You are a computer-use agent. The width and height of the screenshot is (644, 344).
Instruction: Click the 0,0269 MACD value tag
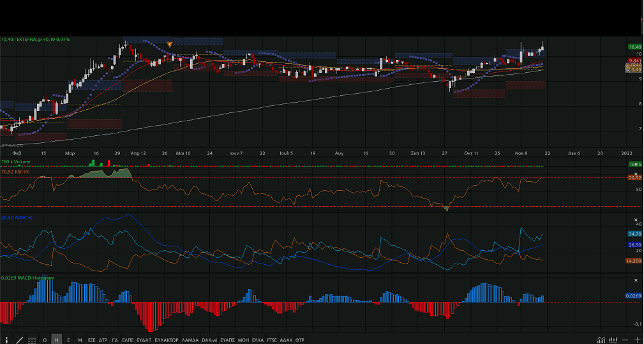click(x=634, y=295)
